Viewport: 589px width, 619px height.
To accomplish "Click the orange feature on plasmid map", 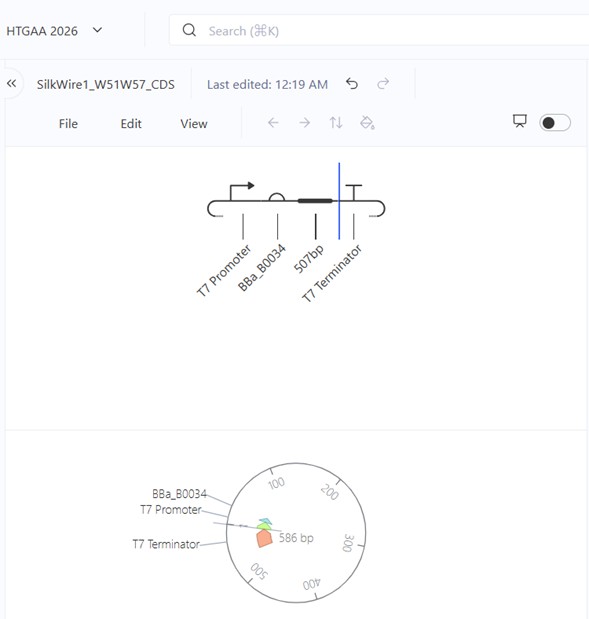I will click(x=264, y=538).
